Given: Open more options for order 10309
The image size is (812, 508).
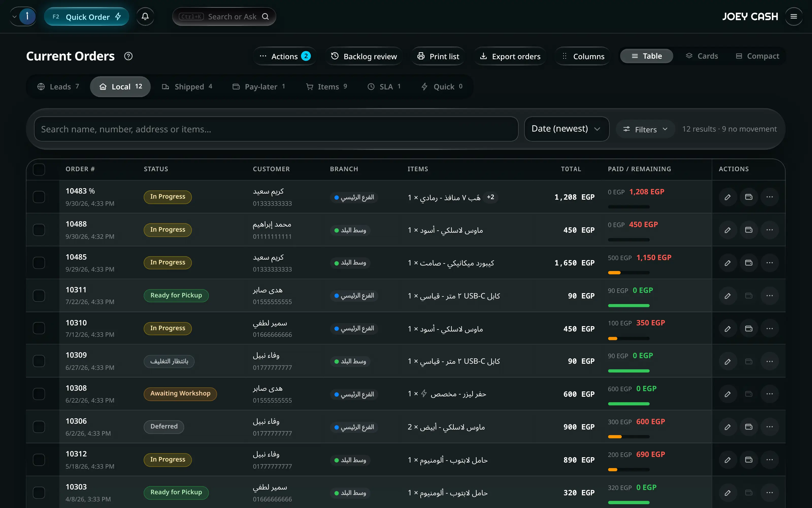Looking at the screenshot, I should pyautogui.click(x=770, y=361).
